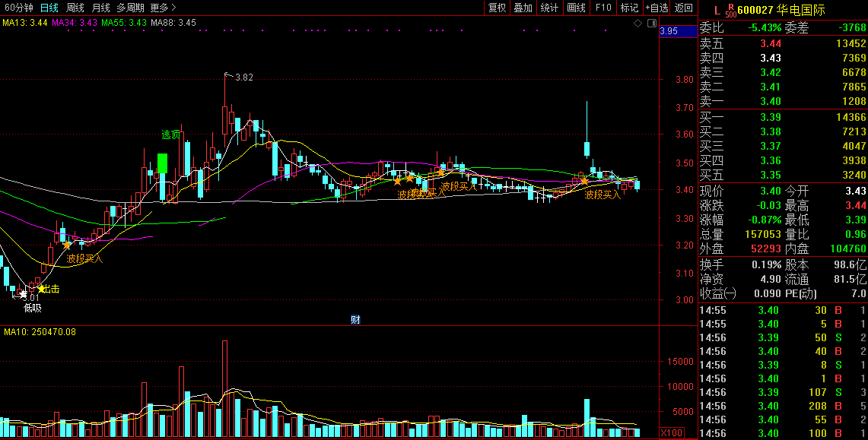The image size is (868, 440).
Task: Click the leftmost 波段买入 star near 3.20
Action: click(x=67, y=245)
